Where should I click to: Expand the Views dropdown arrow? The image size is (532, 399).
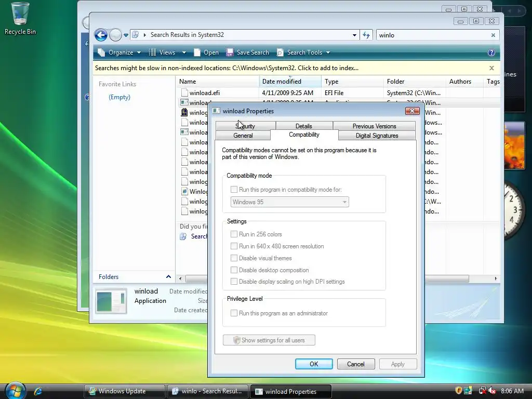click(x=184, y=52)
